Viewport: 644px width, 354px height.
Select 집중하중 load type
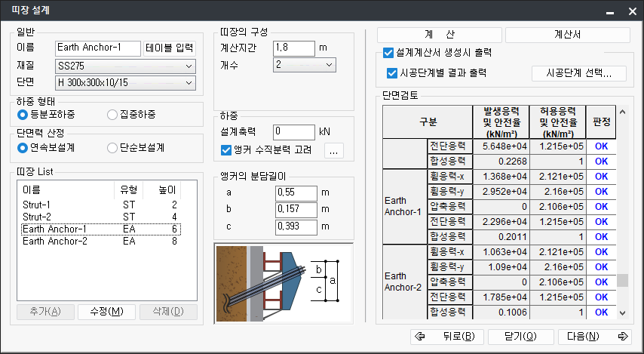click(112, 115)
